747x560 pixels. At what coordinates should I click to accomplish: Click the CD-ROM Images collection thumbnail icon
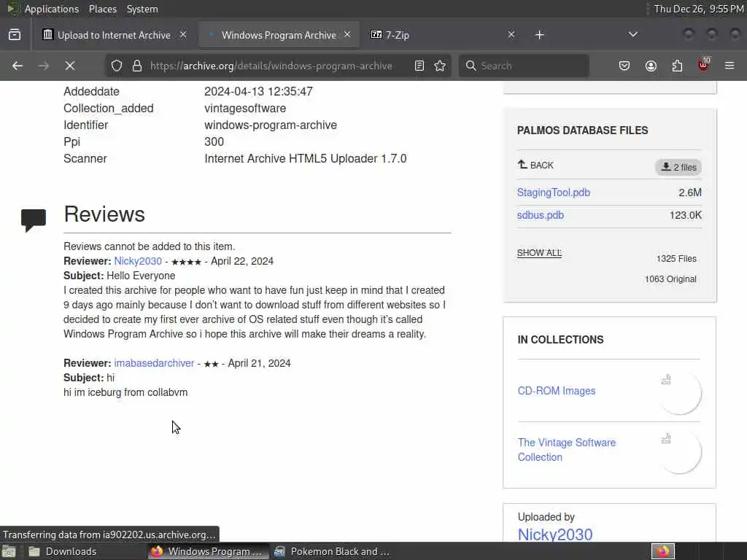click(x=679, y=393)
